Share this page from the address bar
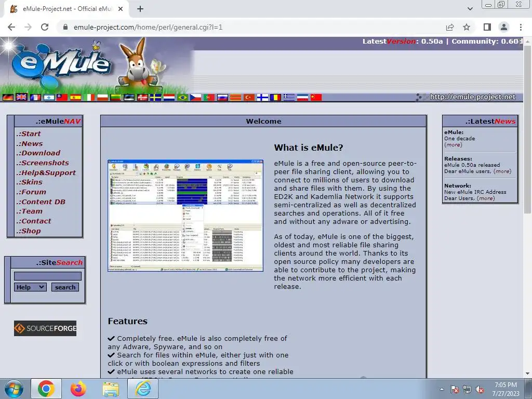 click(x=450, y=27)
